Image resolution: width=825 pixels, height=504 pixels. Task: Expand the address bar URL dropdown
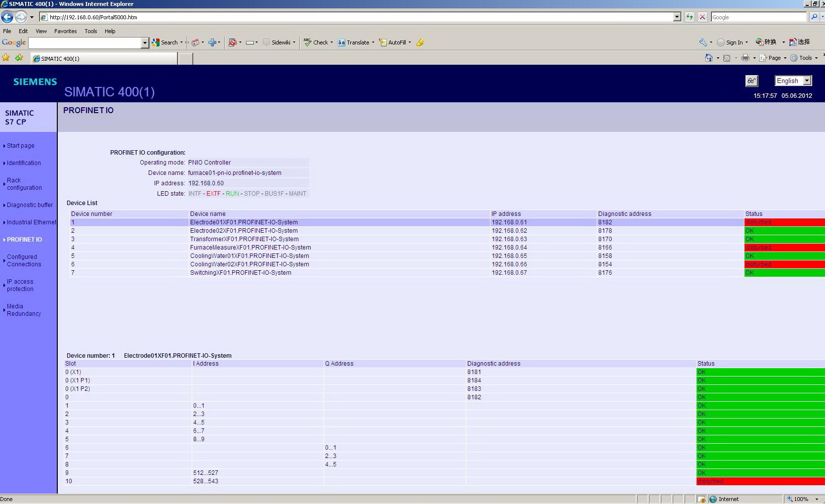tap(677, 17)
